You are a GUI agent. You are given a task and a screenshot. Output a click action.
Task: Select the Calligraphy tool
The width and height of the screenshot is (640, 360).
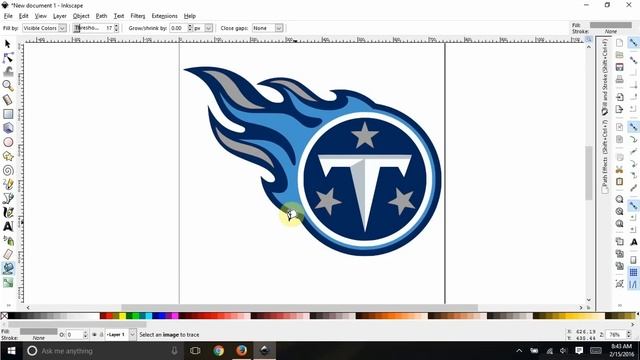[x=8, y=213]
